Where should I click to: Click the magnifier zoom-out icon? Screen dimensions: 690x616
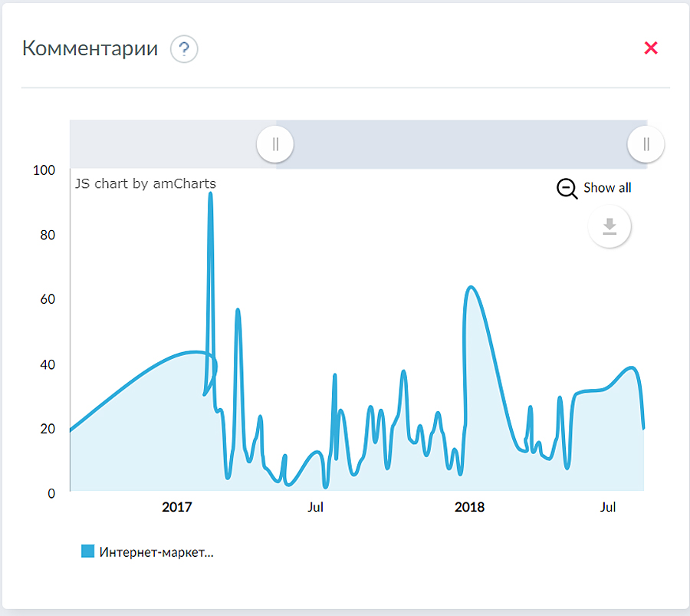[567, 189]
